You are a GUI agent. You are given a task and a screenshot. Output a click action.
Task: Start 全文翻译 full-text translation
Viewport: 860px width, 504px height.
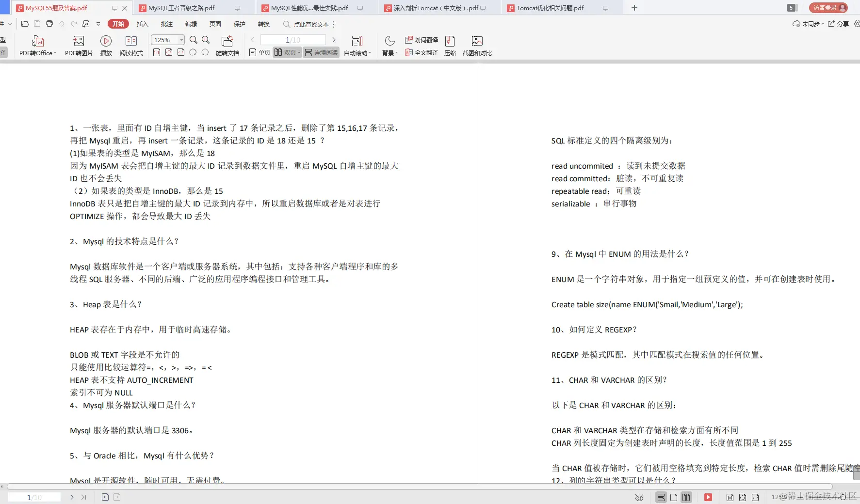tap(422, 52)
